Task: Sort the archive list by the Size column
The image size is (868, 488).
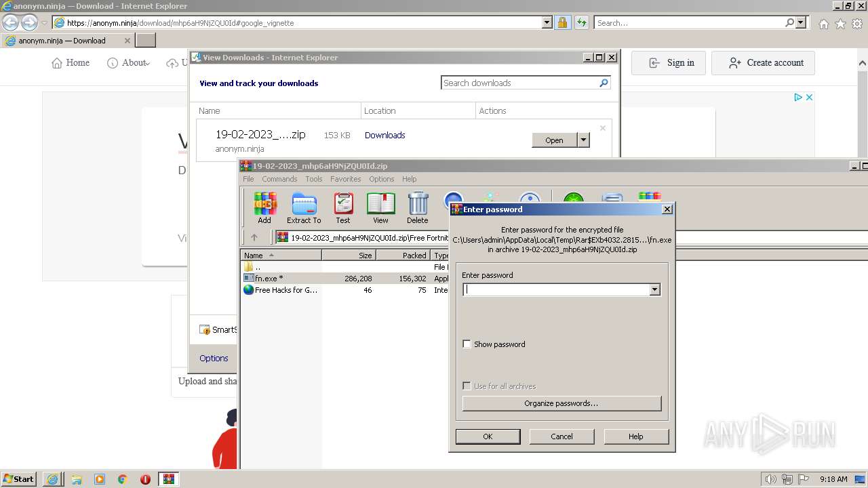Action: [349, 256]
